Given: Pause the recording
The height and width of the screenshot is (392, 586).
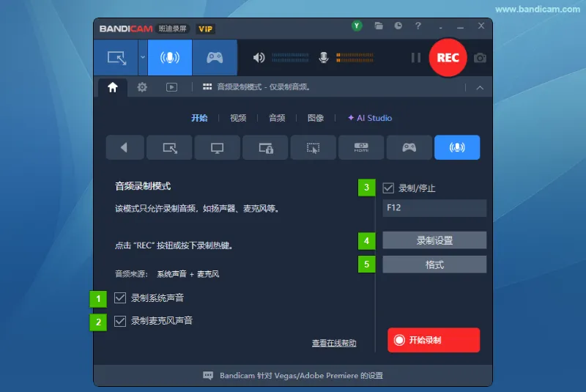Looking at the screenshot, I should coord(416,58).
